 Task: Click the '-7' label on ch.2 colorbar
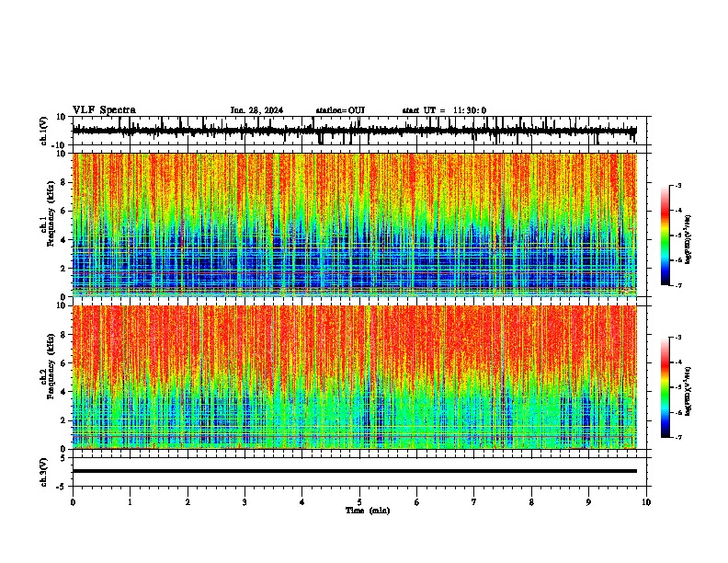point(678,437)
